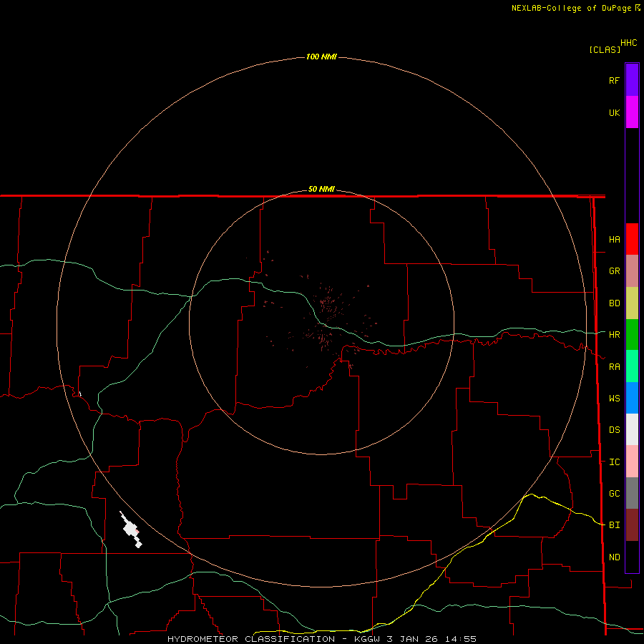The height and width of the screenshot is (644, 644).
Task: Click the light pink IC legend swatch
Action: (632, 462)
